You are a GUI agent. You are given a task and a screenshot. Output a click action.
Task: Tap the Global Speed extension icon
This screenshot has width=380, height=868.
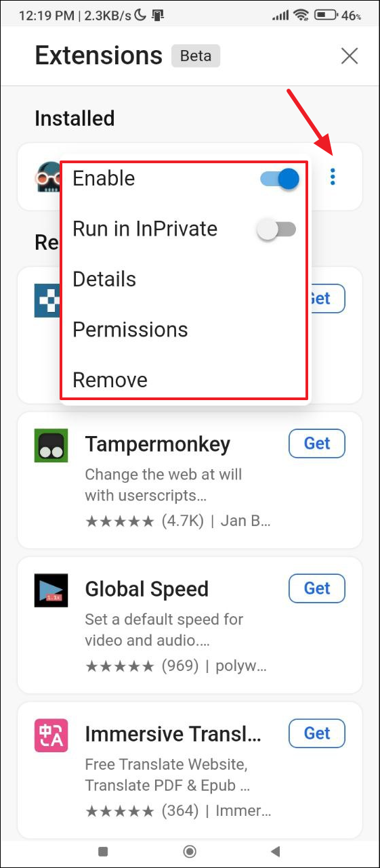point(51,590)
